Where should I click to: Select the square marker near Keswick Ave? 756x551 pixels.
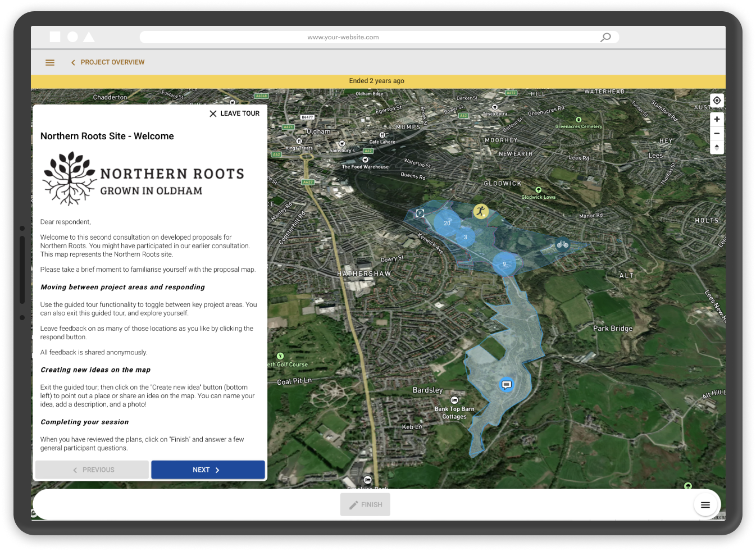click(x=420, y=213)
